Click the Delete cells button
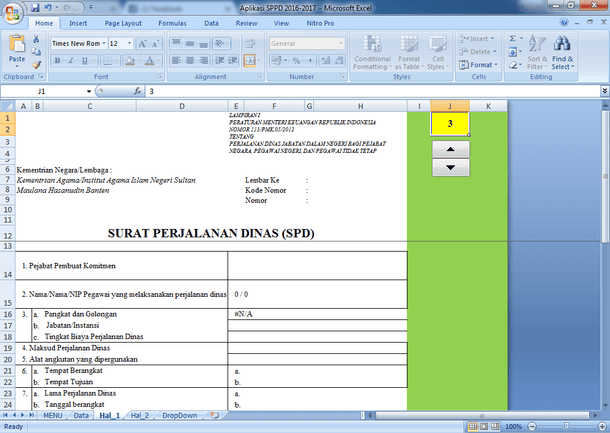 478,52
